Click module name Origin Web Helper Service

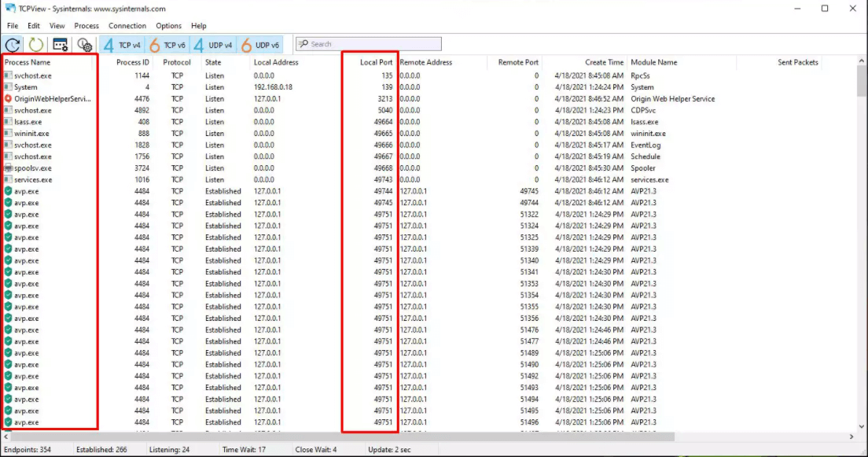pyautogui.click(x=672, y=98)
